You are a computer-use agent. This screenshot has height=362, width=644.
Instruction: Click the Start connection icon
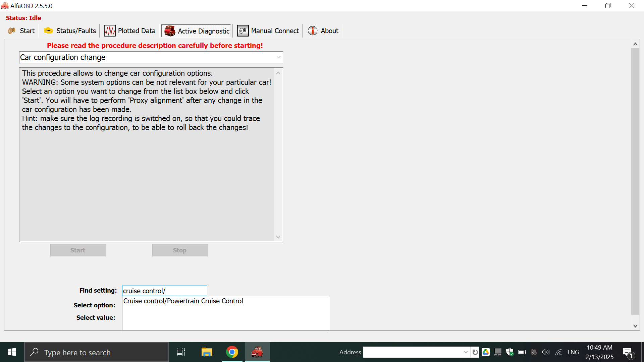tap(12, 31)
